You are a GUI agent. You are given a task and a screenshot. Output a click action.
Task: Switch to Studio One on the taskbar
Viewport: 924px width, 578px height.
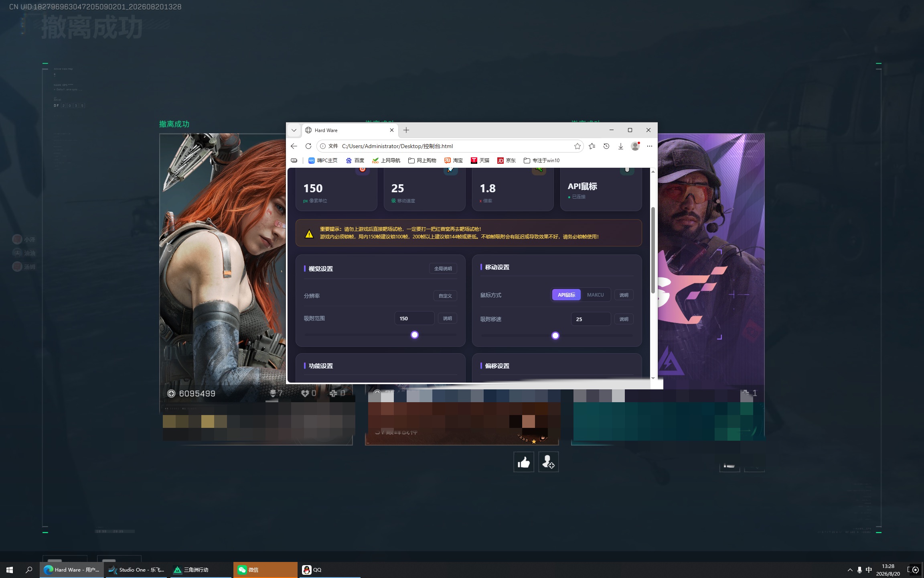pos(136,570)
